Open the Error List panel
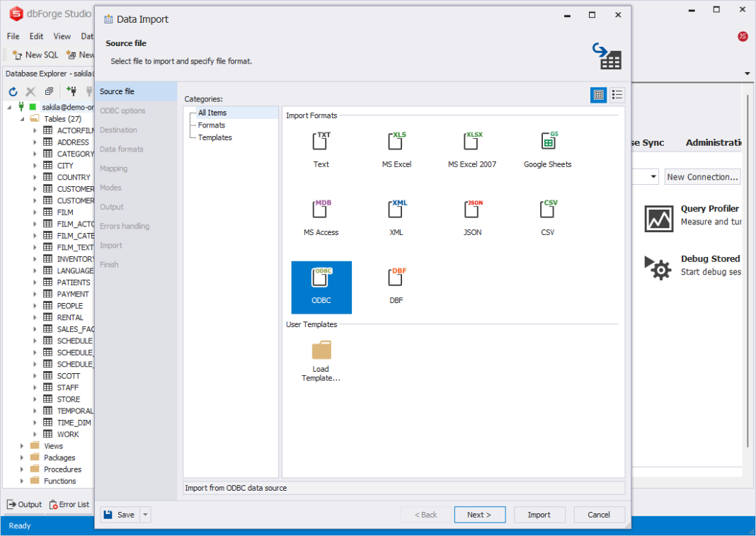The height and width of the screenshot is (536, 756). [x=69, y=504]
